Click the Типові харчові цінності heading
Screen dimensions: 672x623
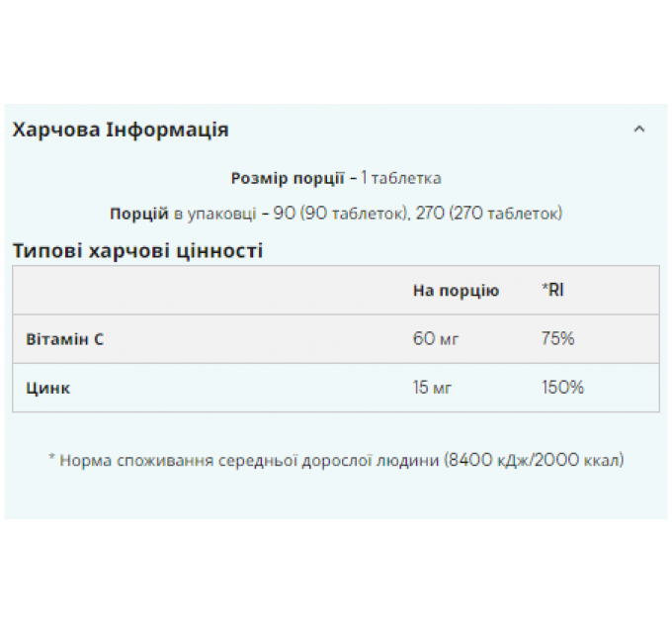137,251
